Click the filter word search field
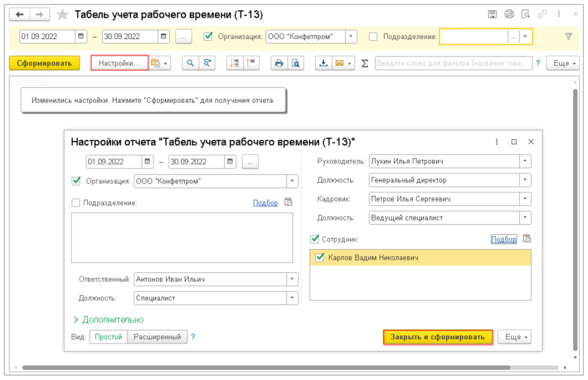 (x=453, y=63)
